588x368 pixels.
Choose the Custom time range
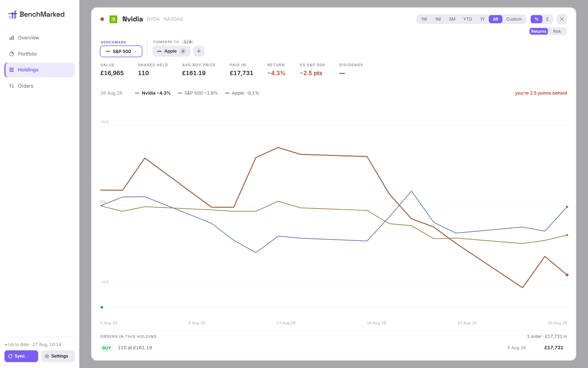coord(514,19)
